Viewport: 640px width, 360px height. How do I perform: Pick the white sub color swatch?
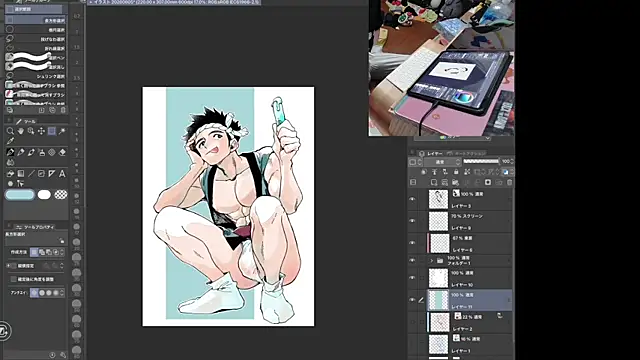tap(44, 195)
